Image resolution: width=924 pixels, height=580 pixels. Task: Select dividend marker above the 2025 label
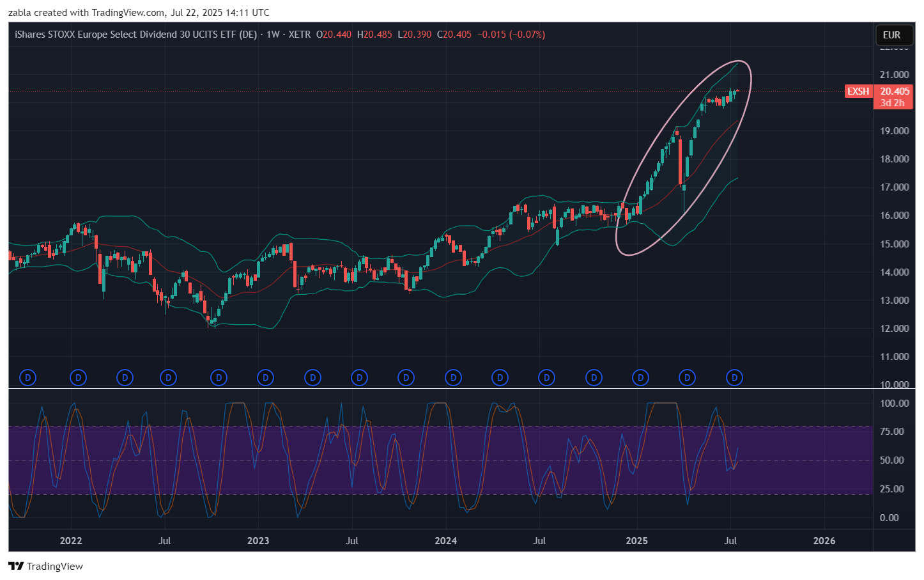640,378
